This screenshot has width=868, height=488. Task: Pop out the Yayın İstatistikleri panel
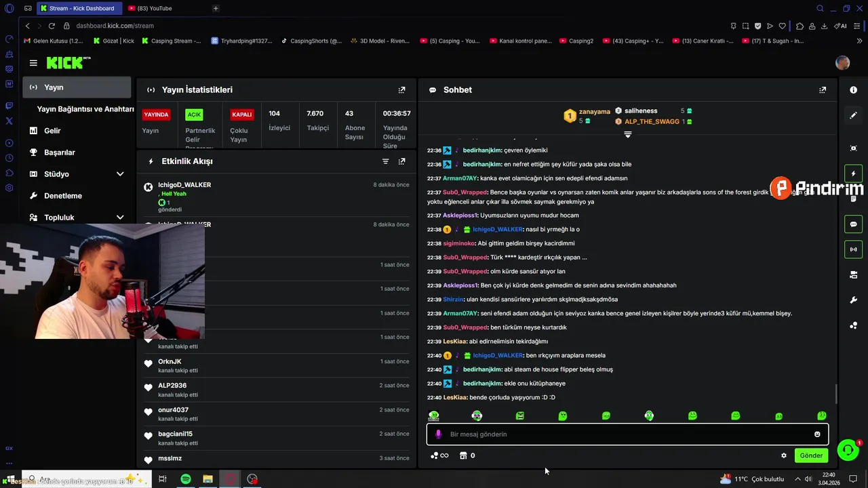point(401,89)
